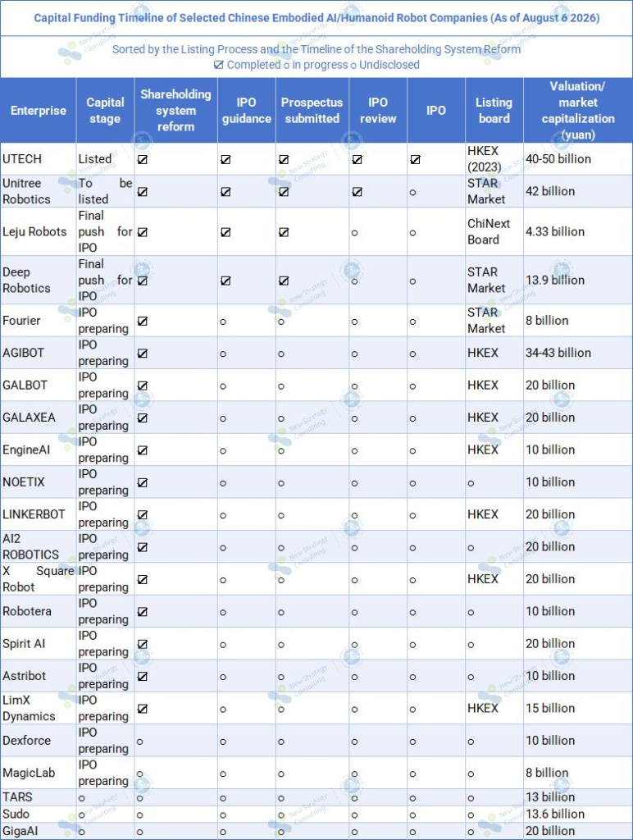
Task: Click the table title about Capital Funding Timeline
Action: 316,18
